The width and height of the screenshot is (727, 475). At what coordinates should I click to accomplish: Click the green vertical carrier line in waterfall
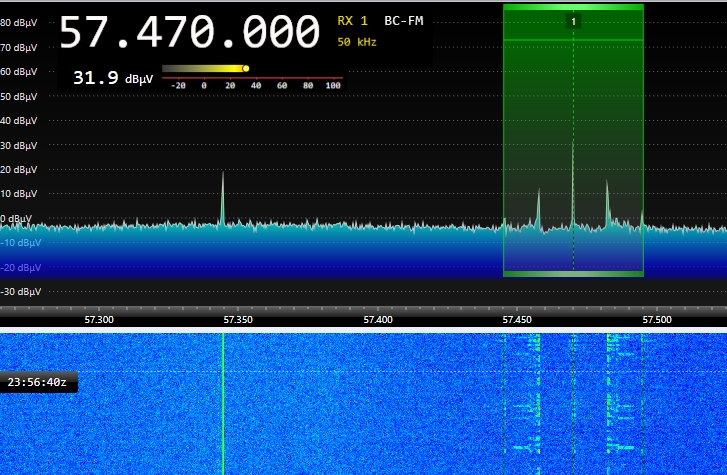tap(223, 404)
